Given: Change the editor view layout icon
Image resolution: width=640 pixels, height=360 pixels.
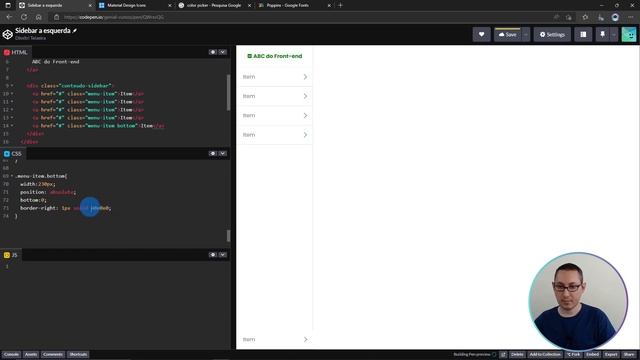Looking at the screenshot, I should point(583,35).
